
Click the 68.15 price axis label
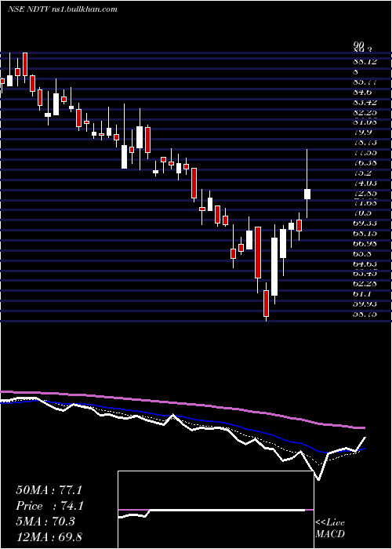click(x=365, y=233)
